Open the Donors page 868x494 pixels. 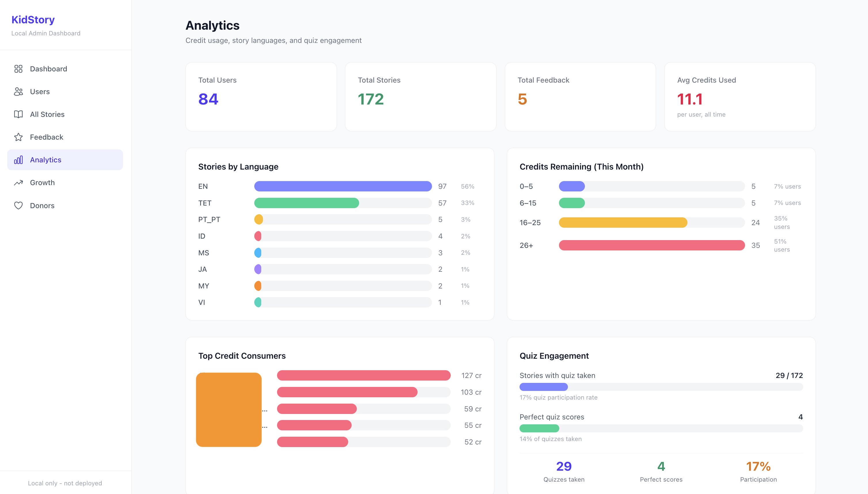tap(65, 206)
